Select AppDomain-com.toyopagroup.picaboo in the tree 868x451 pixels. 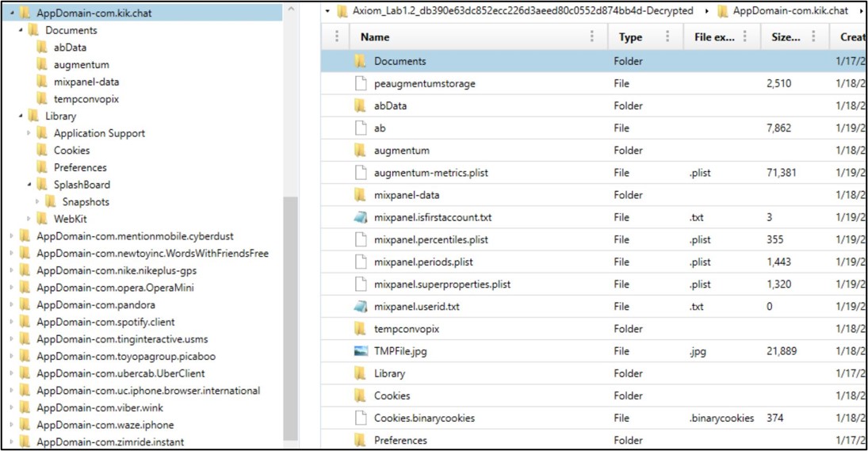coord(126,356)
